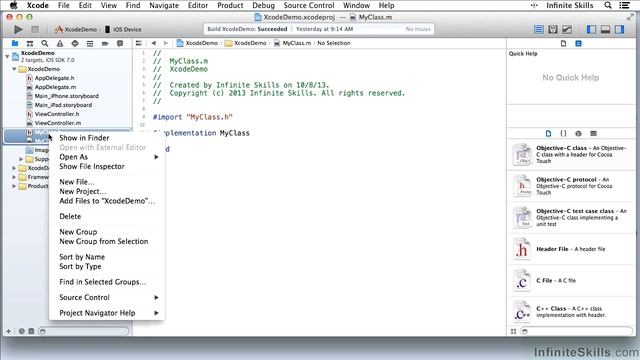The image size is (640, 360).
Task: Open the Breakpoint navigator
Action: (105, 43)
